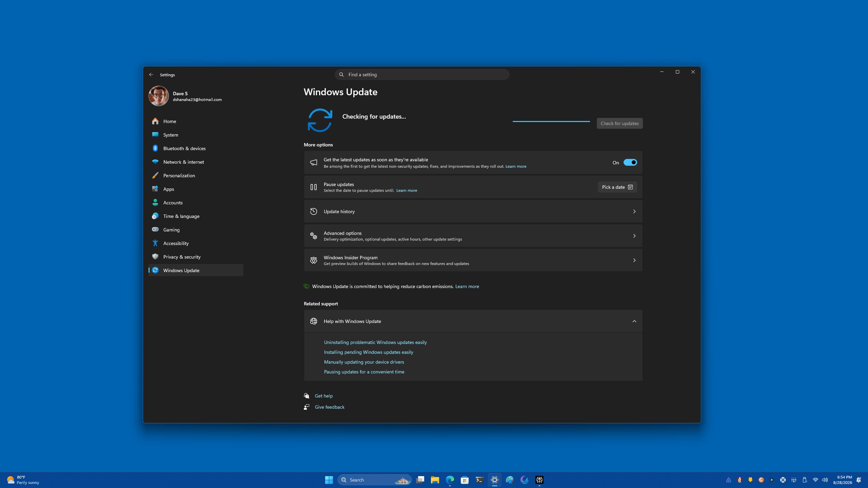Open Microsoft Store from taskbar
Screen dimensions: 868x488
(465, 480)
